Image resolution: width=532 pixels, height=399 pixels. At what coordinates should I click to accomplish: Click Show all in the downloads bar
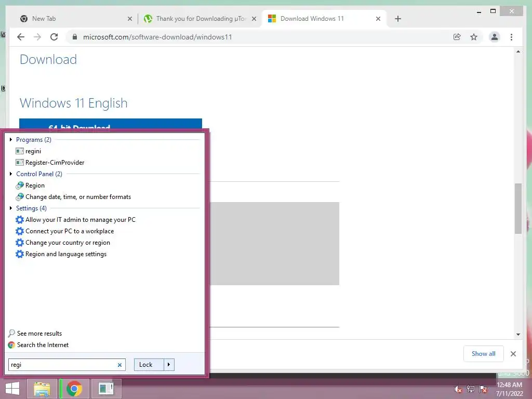coord(484,354)
